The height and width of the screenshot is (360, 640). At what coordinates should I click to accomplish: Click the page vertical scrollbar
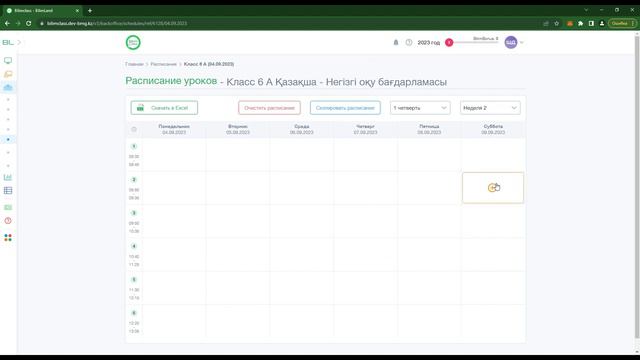[637, 188]
